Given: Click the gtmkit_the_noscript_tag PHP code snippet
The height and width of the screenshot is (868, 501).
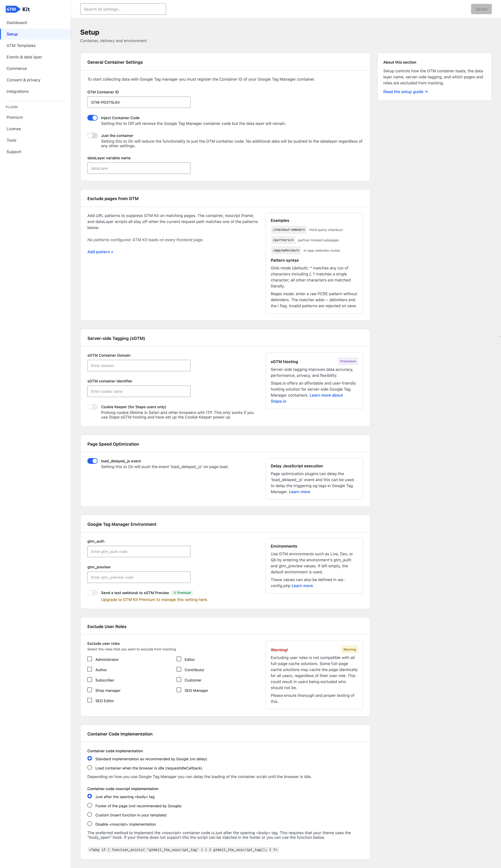Looking at the screenshot, I should 183,850.
